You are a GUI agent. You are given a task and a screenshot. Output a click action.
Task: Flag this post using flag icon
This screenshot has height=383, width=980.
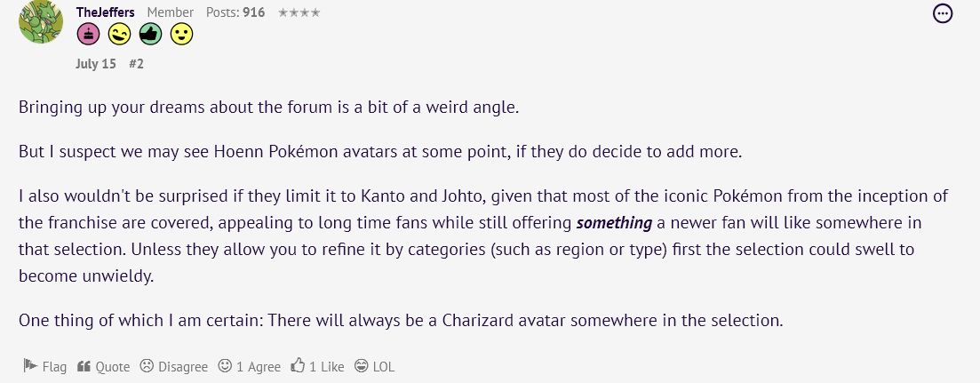[29, 365]
